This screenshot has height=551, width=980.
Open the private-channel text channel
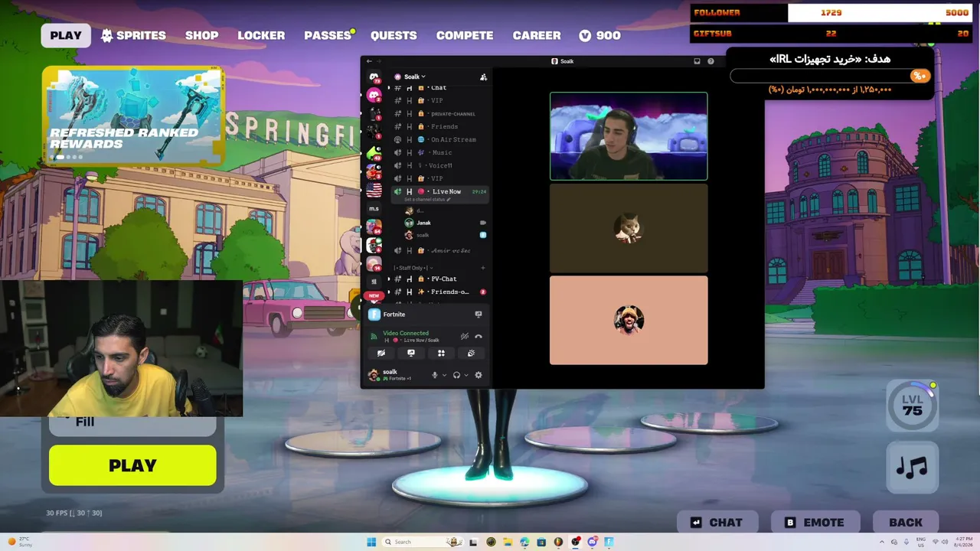click(x=439, y=113)
